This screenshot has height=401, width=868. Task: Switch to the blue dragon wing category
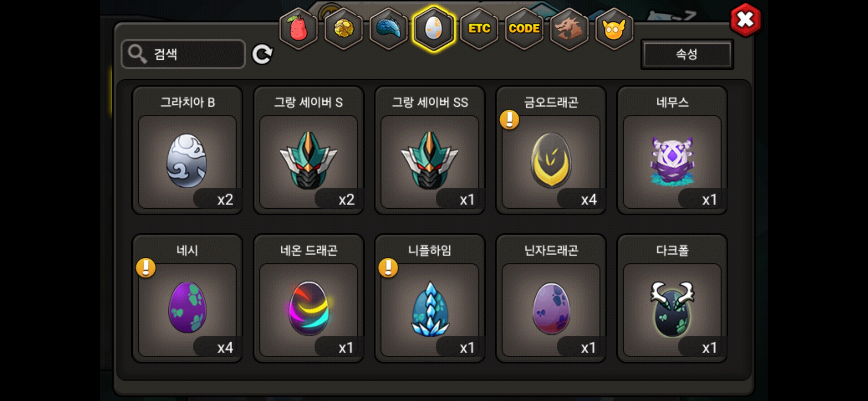point(389,29)
